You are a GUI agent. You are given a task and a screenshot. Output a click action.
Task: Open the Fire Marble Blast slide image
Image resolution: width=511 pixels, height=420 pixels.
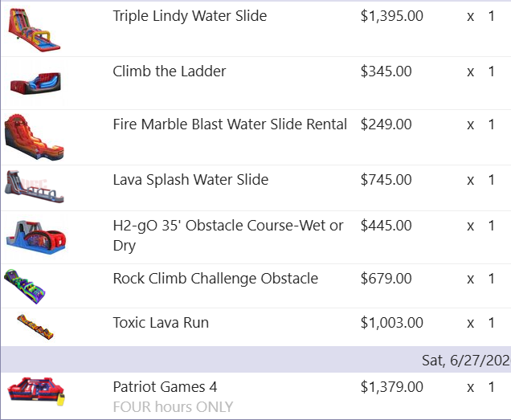pyautogui.click(x=33, y=137)
